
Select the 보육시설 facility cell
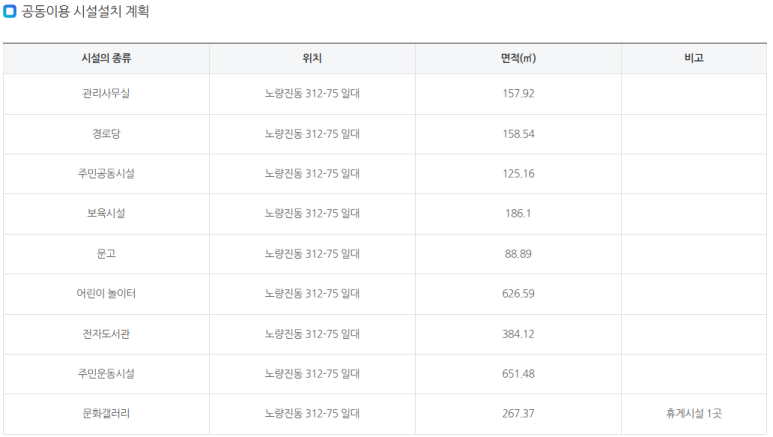point(106,214)
